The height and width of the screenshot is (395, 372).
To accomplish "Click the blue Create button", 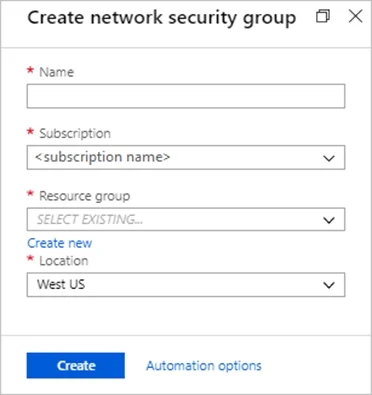I will [76, 365].
